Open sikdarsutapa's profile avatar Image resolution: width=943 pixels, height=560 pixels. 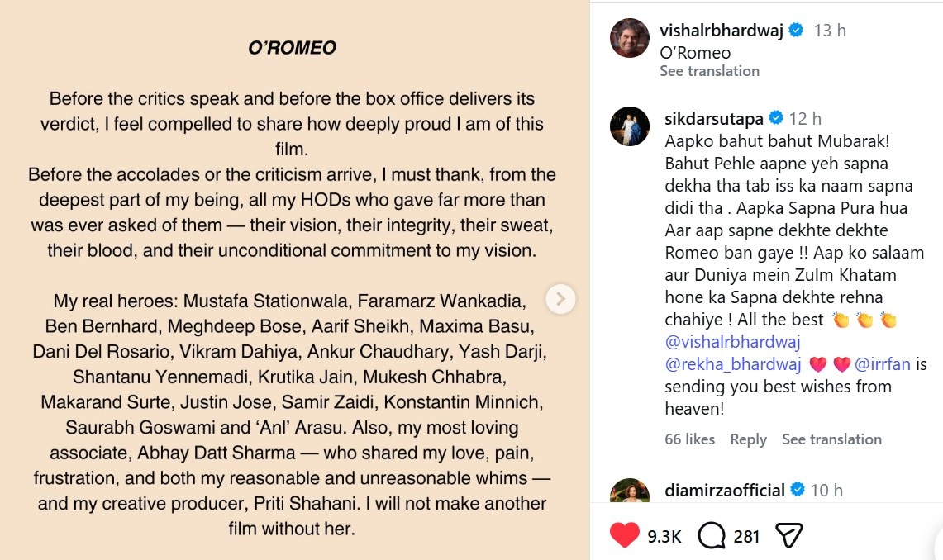coord(629,126)
